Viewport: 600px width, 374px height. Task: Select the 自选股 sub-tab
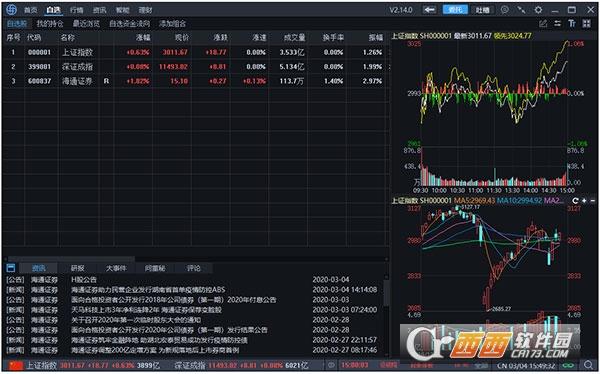[x=17, y=24]
